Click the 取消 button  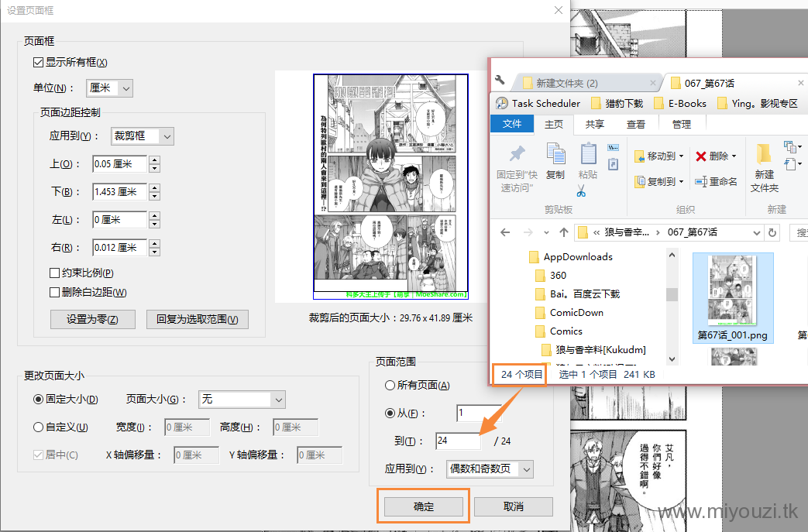point(514,506)
